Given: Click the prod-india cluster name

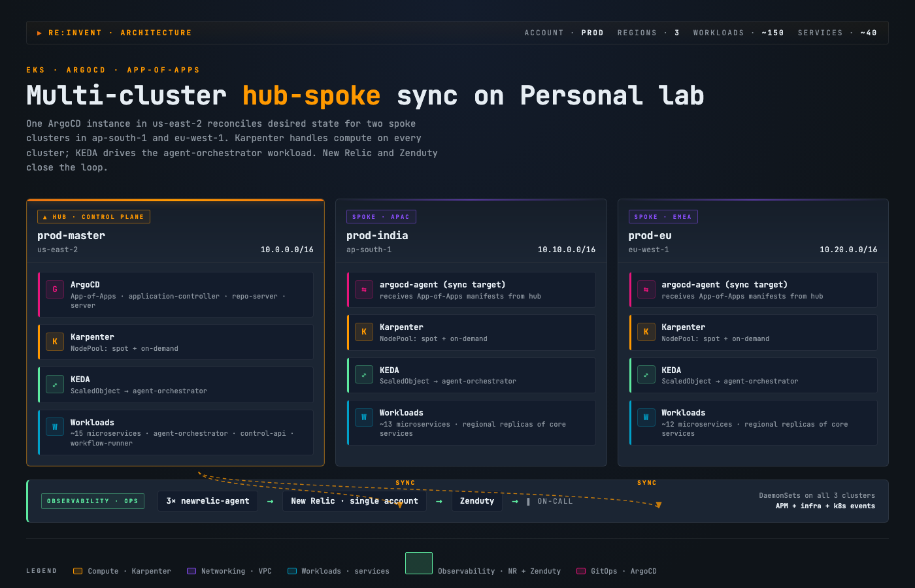Looking at the screenshot, I should (x=377, y=236).
